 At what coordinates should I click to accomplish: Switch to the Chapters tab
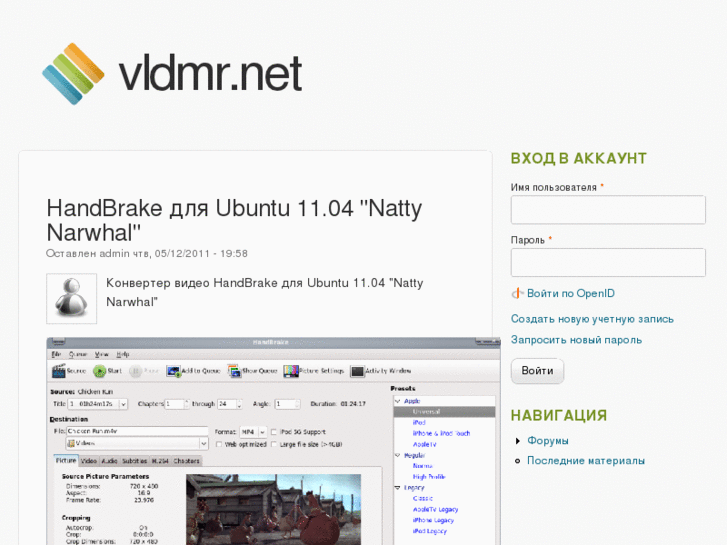coord(186,461)
